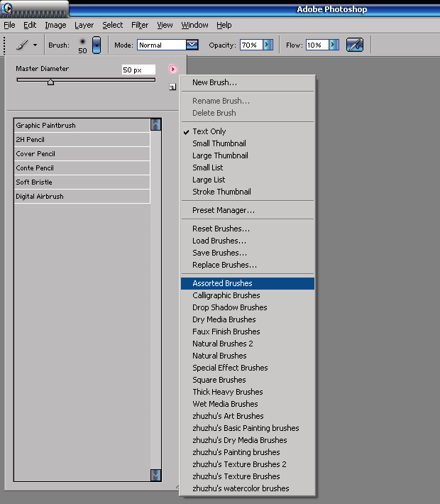This screenshot has height=504, width=440.
Task: Load Drop Shadow Brushes set
Action: click(248, 307)
